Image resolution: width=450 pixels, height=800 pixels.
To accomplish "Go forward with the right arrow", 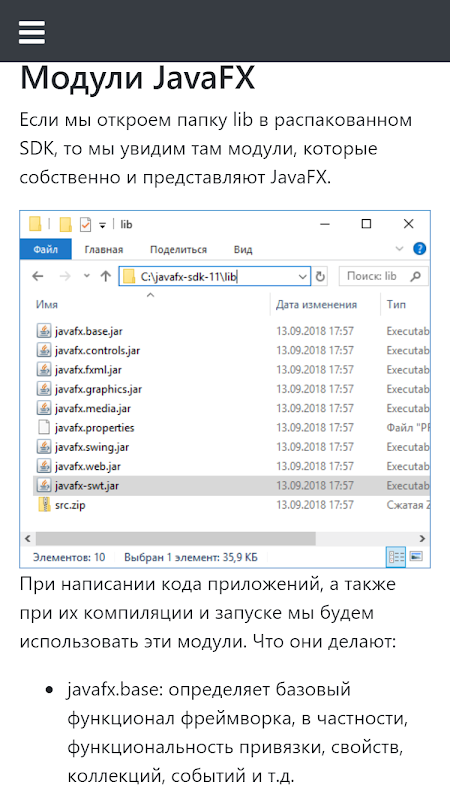I will click(x=65, y=276).
